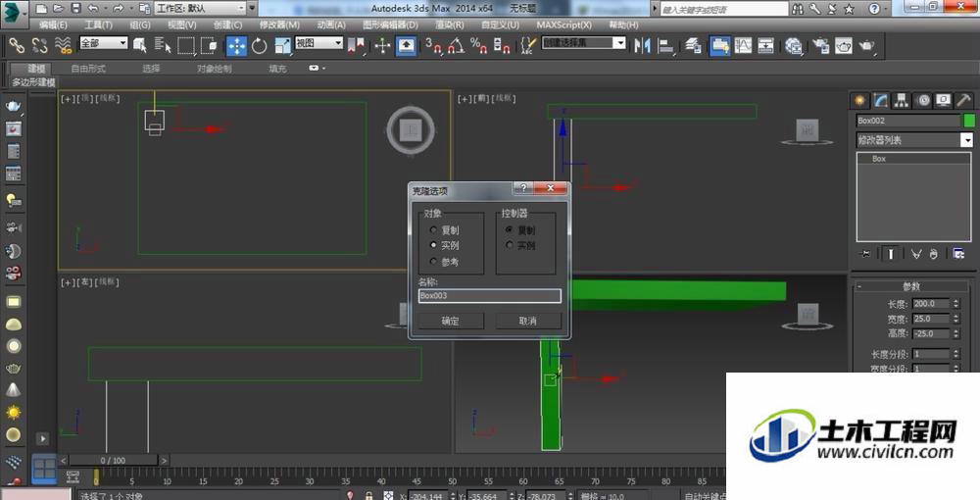Open the 全部 selection filter dropdown
The width and height of the screenshot is (980, 500).
click(x=104, y=42)
